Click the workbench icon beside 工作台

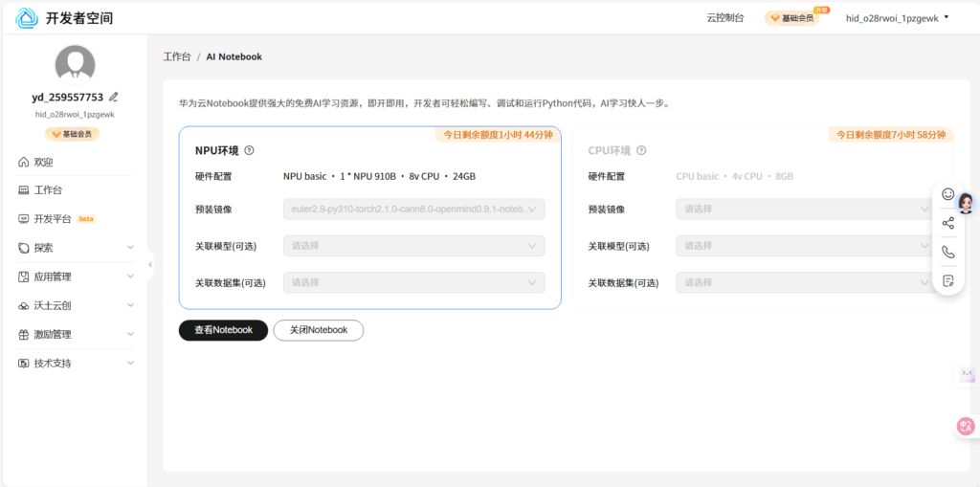[x=24, y=190]
